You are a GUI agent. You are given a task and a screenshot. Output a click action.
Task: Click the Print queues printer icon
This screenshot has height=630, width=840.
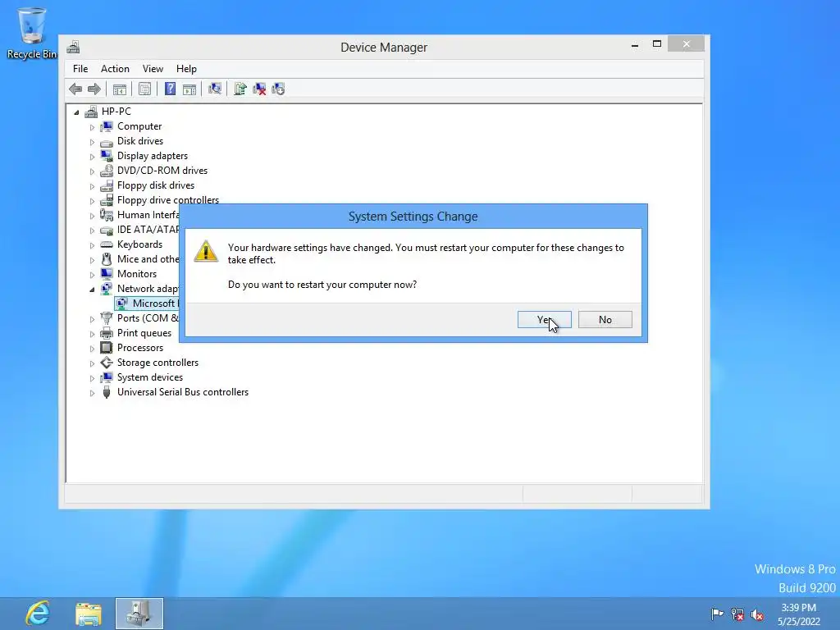tap(107, 333)
